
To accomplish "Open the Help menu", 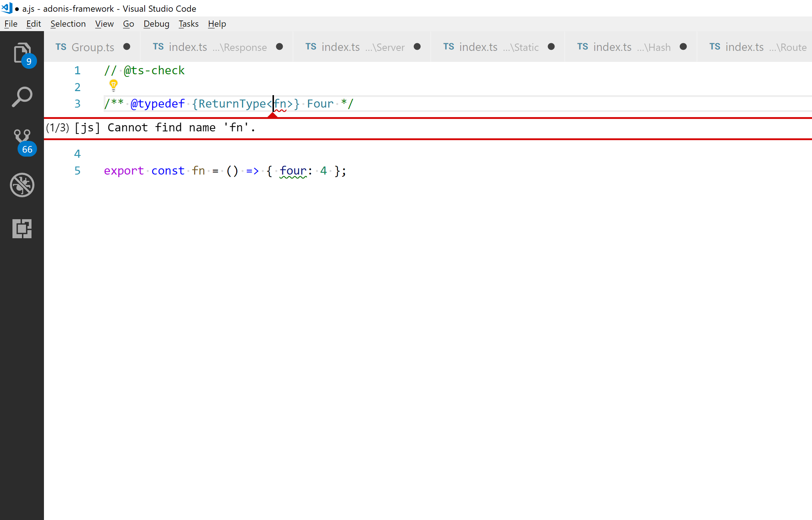I will point(216,23).
